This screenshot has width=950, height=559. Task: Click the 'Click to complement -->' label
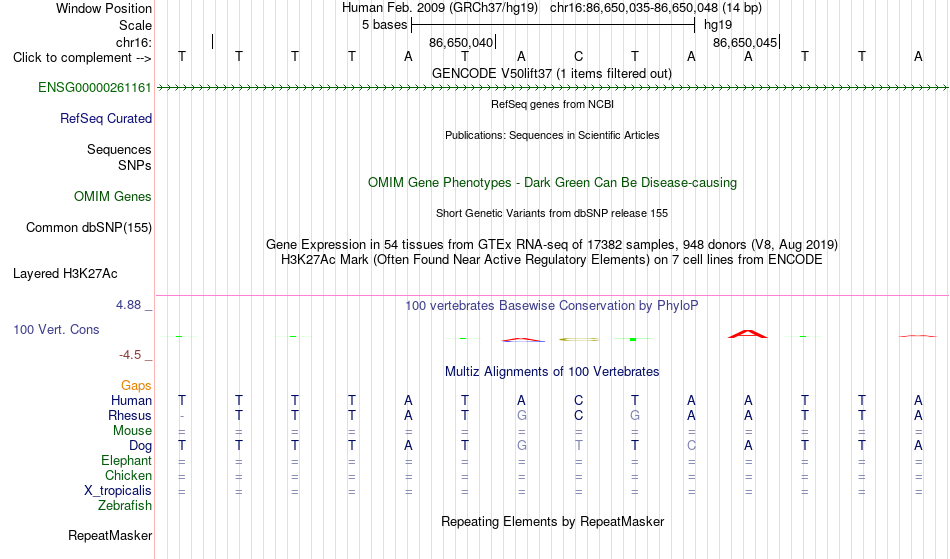tap(82, 58)
